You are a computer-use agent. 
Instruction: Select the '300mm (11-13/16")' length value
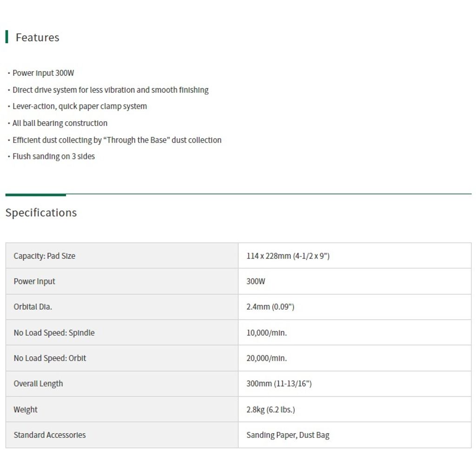(x=279, y=384)
